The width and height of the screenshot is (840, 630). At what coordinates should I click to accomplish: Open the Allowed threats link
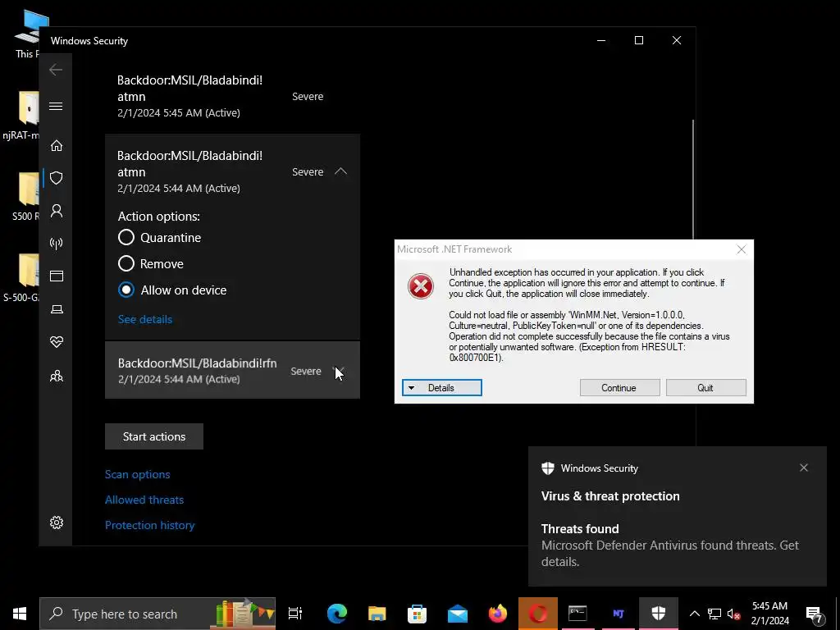coord(144,500)
